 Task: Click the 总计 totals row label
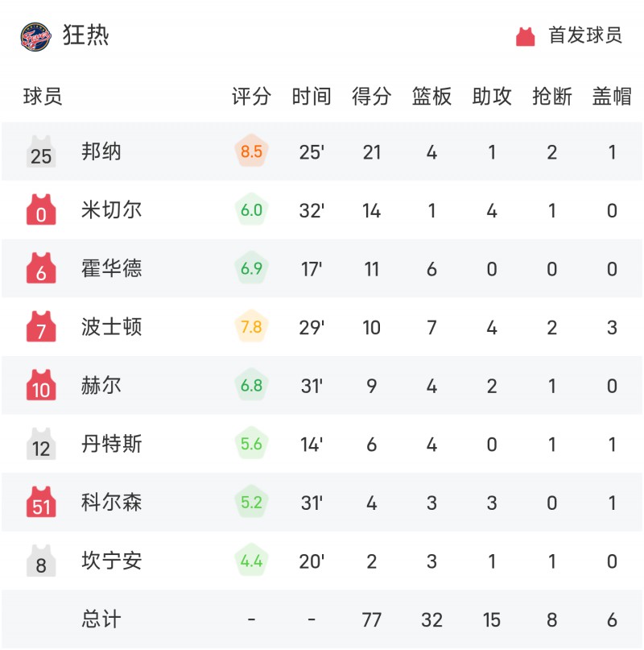point(101,619)
